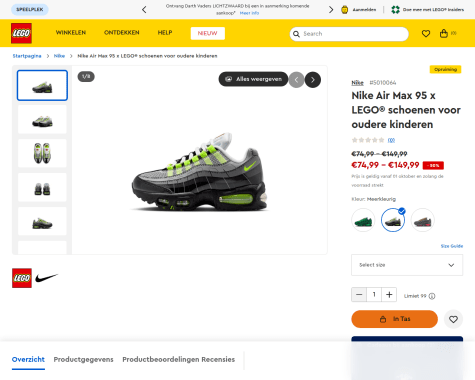The height and width of the screenshot is (380, 475).
Task: Click Alles weergeven button
Action: click(x=253, y=79)
